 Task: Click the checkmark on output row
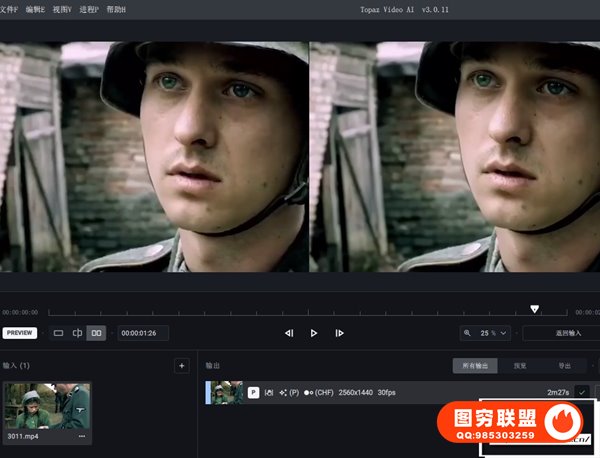coord(582,393)
